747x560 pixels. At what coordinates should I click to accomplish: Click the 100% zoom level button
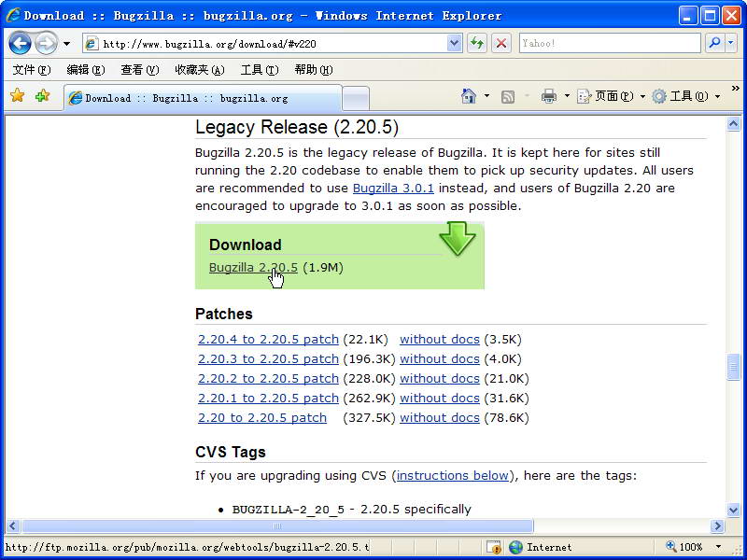click(684, 547)
